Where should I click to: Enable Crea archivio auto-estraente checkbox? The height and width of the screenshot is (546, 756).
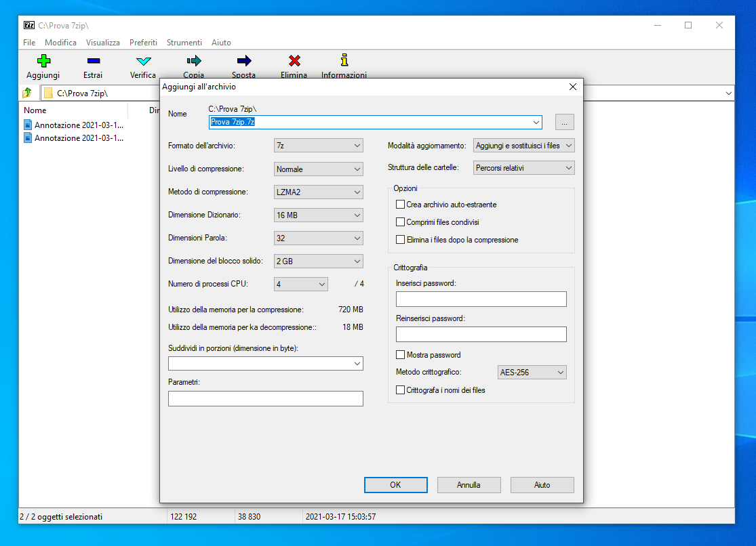400,205
